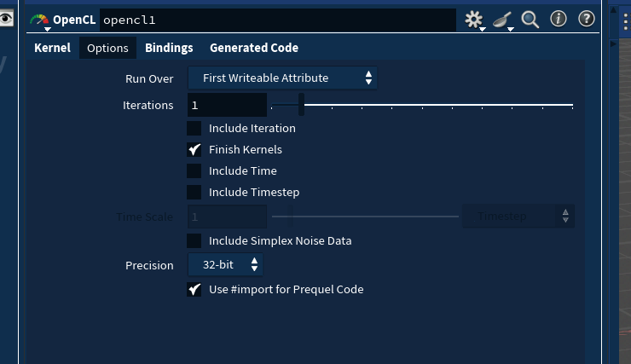Switch to the Kernel tab
Image resolution: width=631 pixels, height=364 pixels.
coord(52,49)
